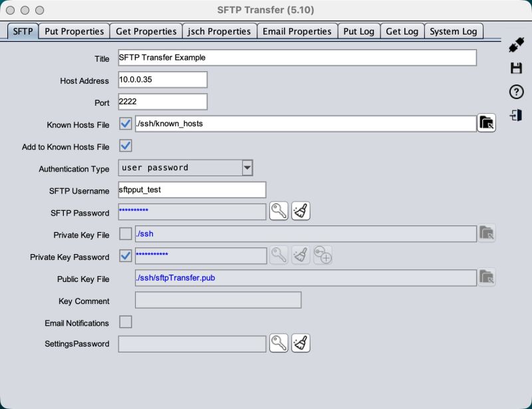The width and height of the screenshot is (532, 409).
Task: Switch to the Put Properties tab
Action: point(74,31)
